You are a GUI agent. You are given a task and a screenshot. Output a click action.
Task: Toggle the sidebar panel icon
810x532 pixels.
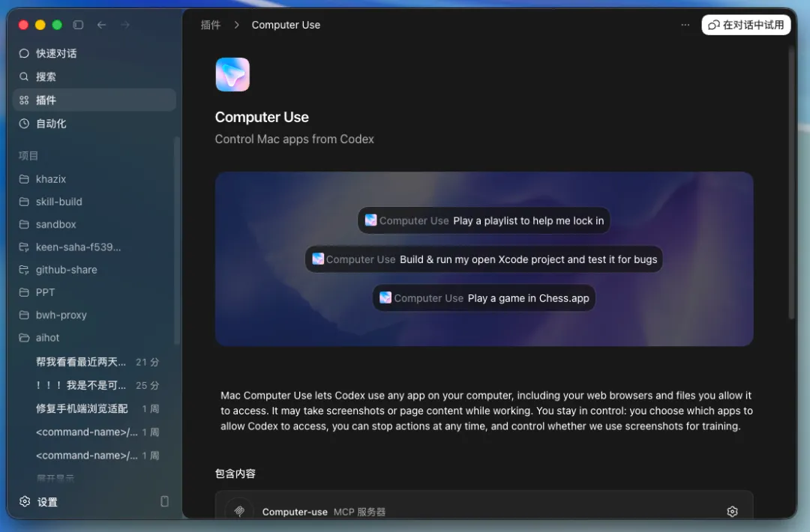(78, 25)
